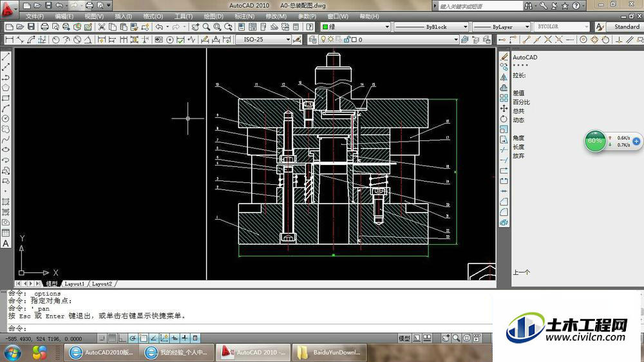Toggle Dynamic Input in status bar

click(x=175, y=338)
